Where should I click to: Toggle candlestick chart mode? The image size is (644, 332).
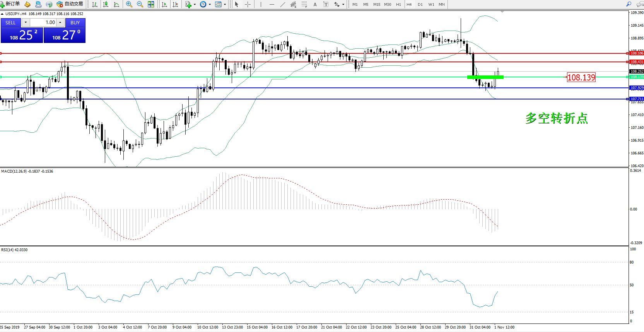106,4
